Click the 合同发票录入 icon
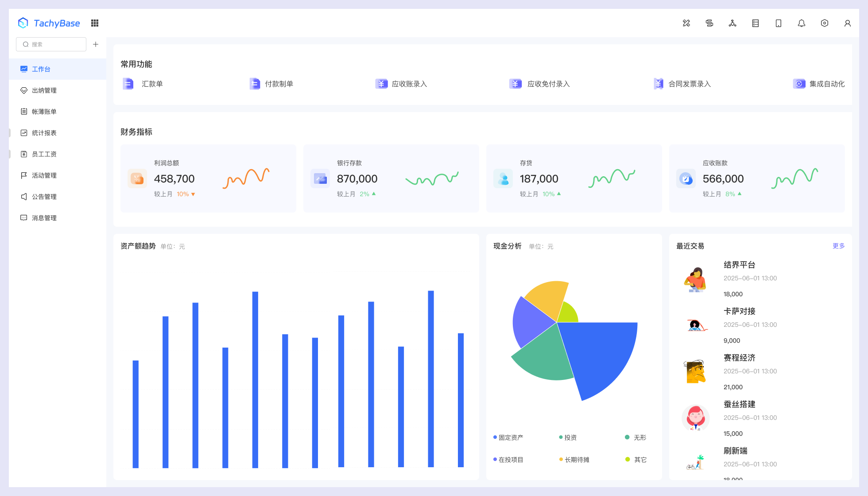The width and height of the screenshot is (868, 496). click(659, 84)
